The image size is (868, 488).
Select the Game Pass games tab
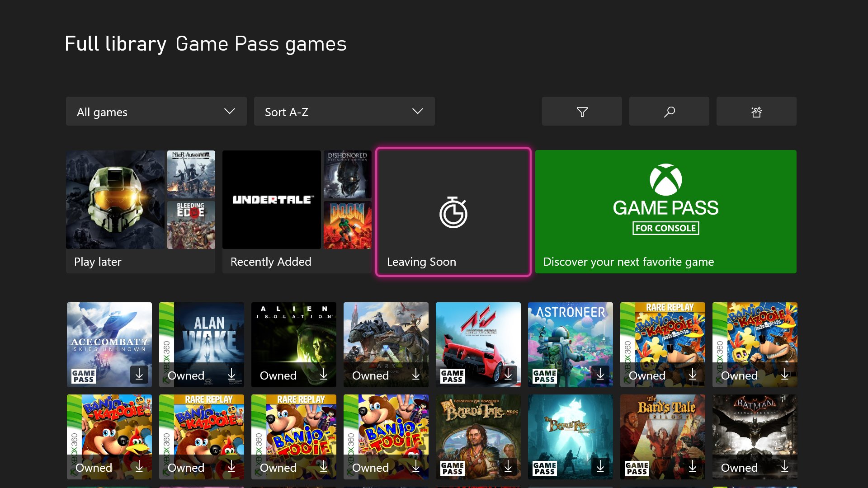(x=261, y=43)
